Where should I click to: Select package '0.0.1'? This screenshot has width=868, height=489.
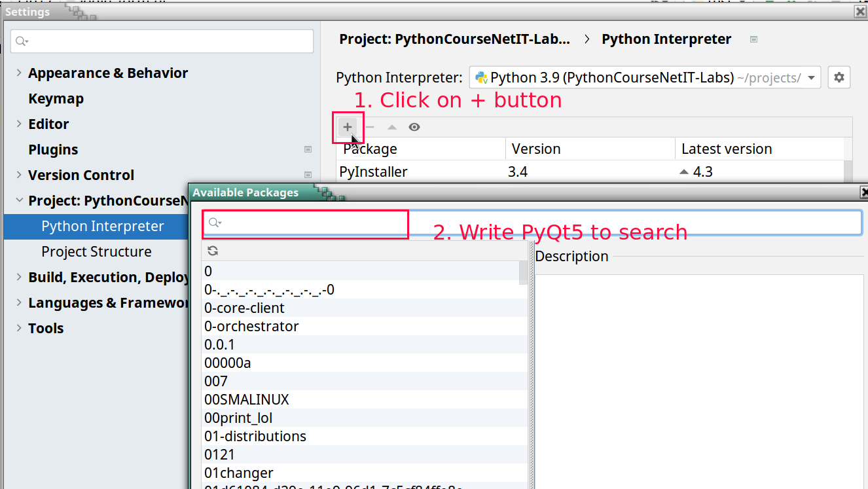pyautogui.click(x=365, y=344)
